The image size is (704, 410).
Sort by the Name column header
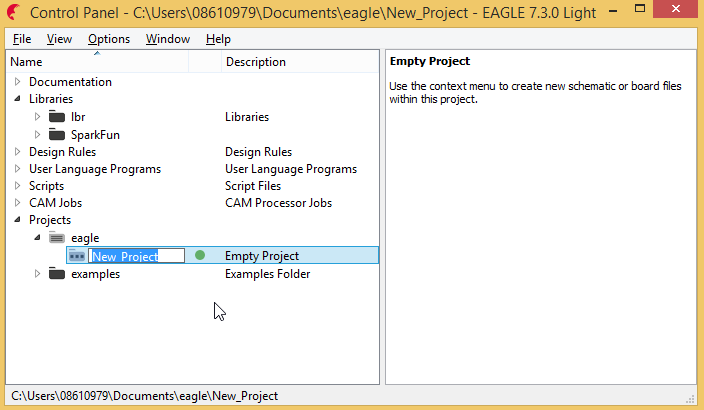98,62
